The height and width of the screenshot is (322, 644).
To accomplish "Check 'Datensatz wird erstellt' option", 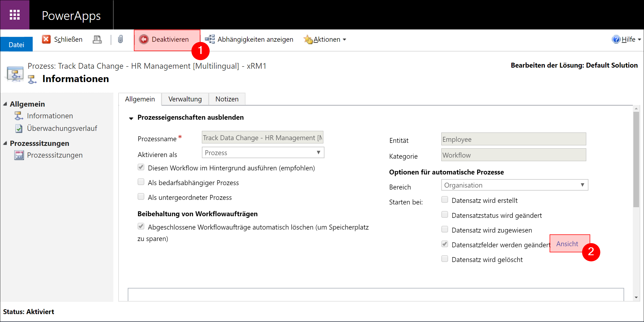I will pos(445,200).
